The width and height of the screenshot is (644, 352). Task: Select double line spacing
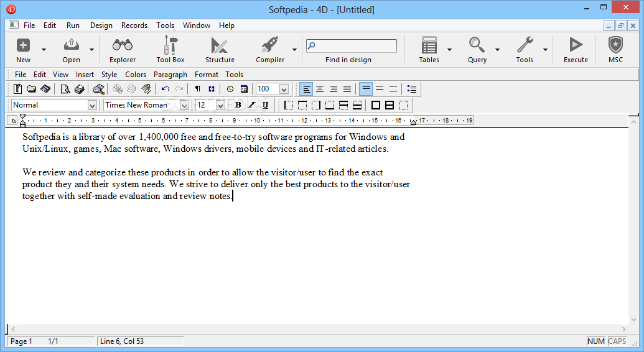coord(393,89)
